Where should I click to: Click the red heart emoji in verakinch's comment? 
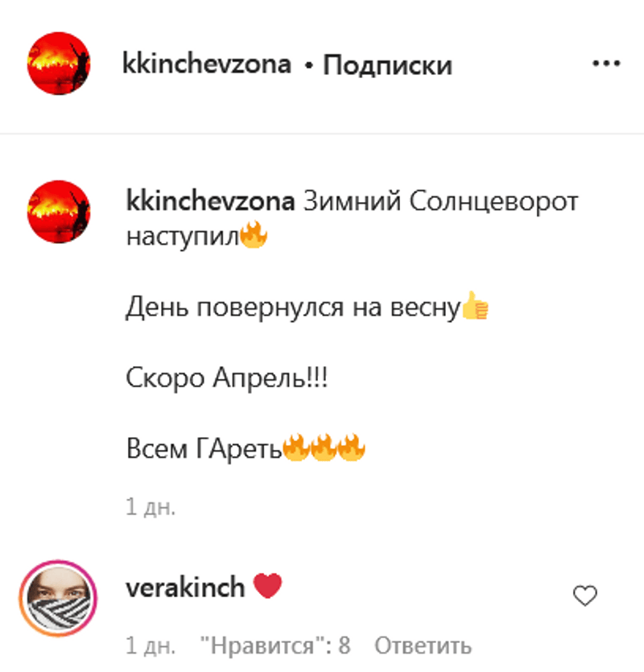(267, 585)
